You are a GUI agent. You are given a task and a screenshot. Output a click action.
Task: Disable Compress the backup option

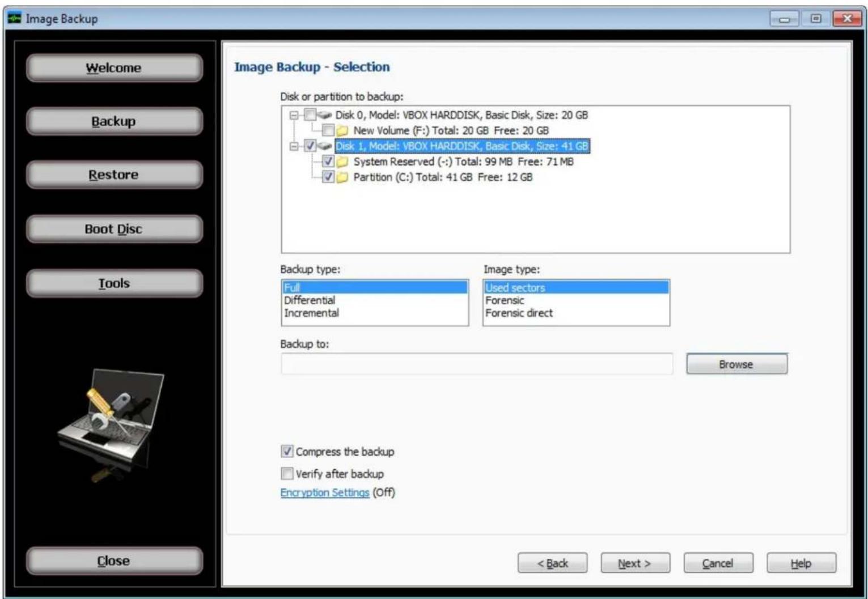pos(287,451)
